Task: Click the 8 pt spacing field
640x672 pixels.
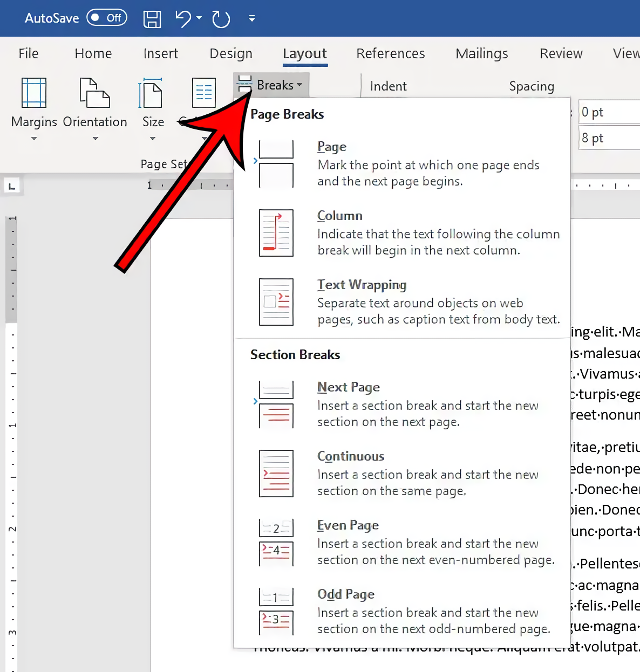Action: [609, 138]
